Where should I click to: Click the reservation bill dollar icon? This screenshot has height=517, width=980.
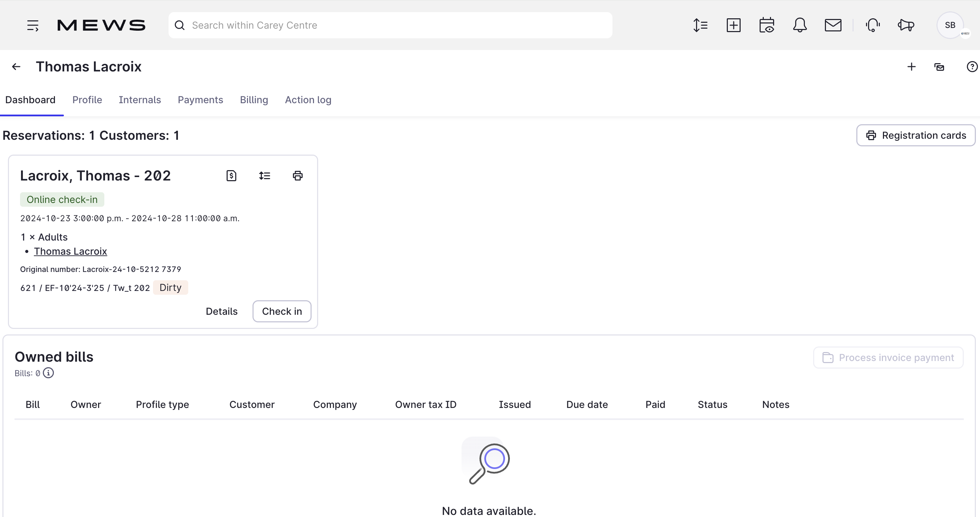tap(231, 176)
